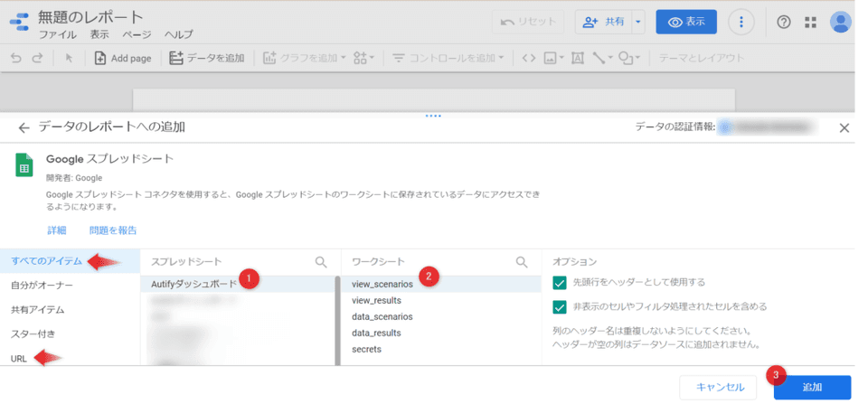868x413 pixels.
Task: Click the user account avatar
Action: tap(841, 23)
